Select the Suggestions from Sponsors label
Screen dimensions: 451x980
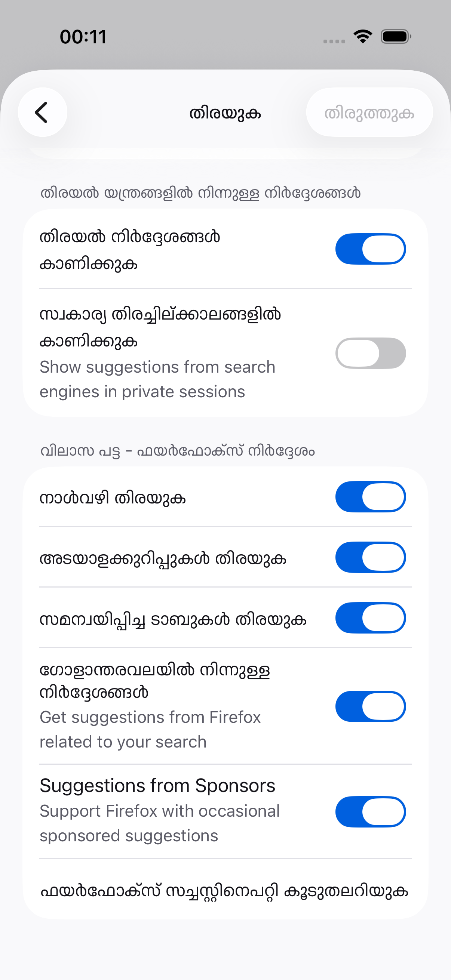[x=157, y=786]
